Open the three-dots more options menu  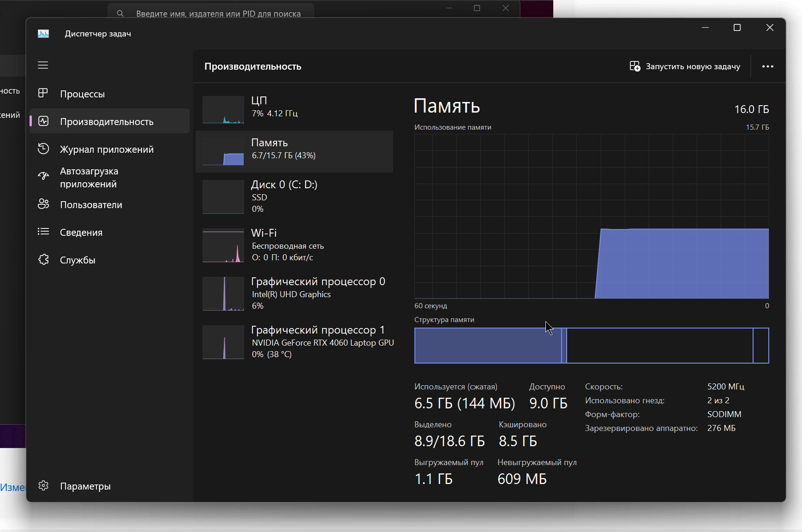tap(768, 66)
